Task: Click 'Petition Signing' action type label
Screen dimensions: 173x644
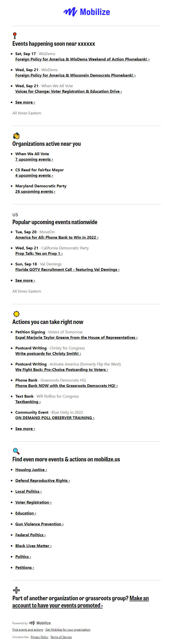Action: click(30, 332)
